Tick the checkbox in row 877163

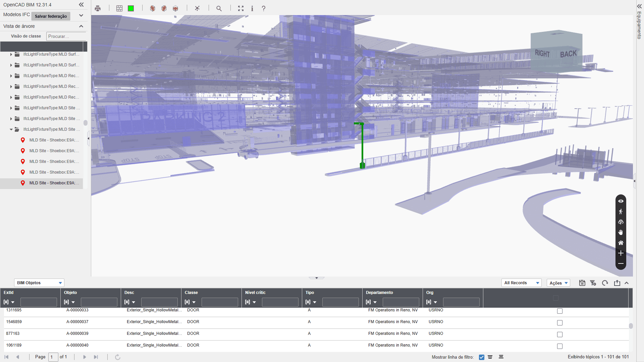pyautogui.click(x=560, y=335)
